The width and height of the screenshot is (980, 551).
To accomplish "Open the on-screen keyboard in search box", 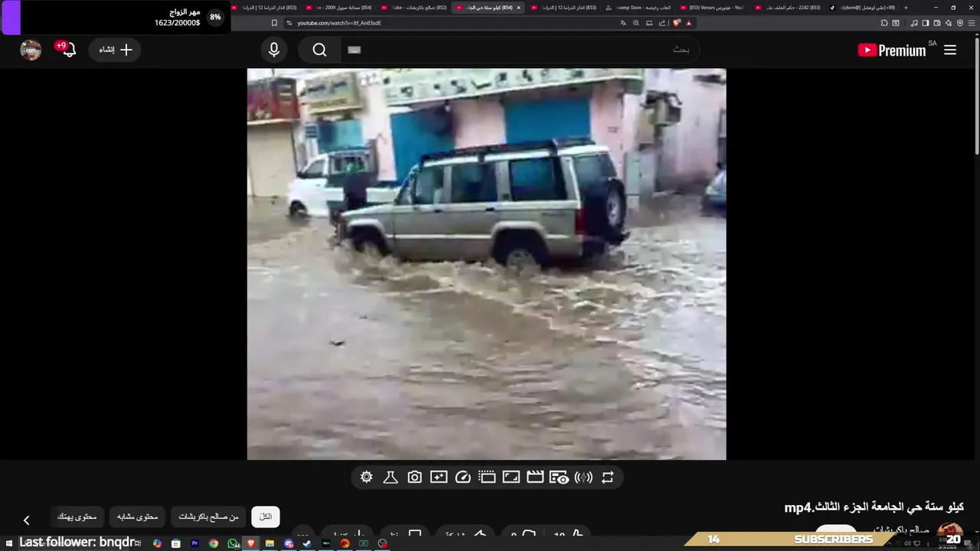I will click(x=354, y=50).
